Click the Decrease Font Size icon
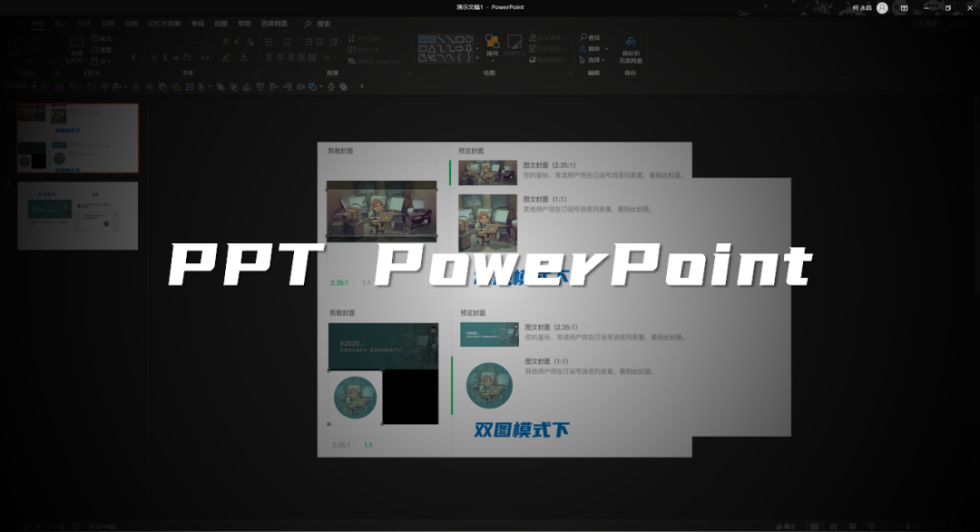The height and width of the screenshot is (532, 980). point(237,42)
